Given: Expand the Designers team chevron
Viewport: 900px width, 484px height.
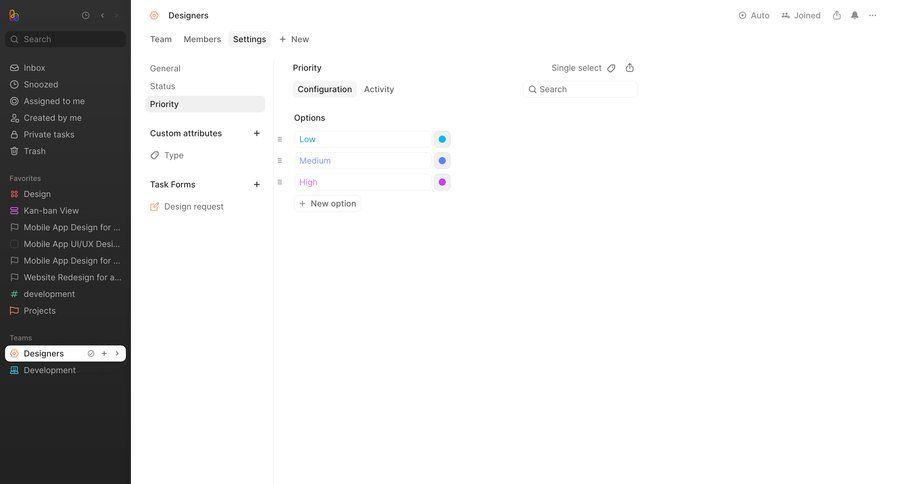Looking at the screenshot, I should 117,353.
